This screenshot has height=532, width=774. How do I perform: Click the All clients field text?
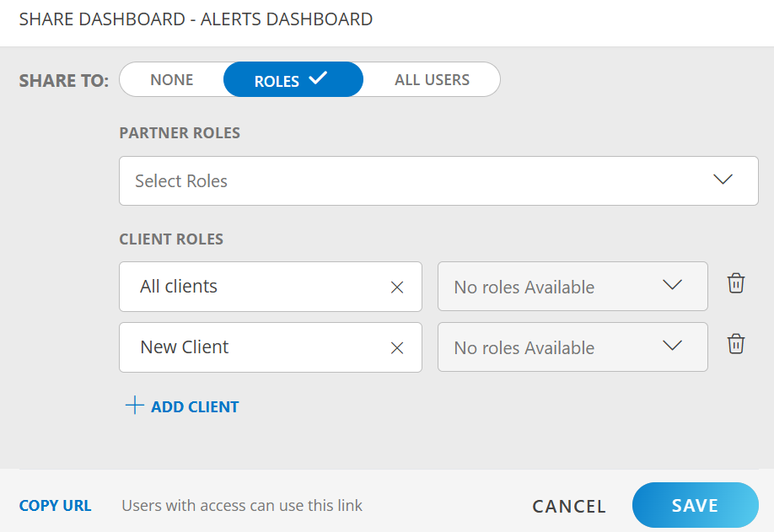(x=179, y=287)
